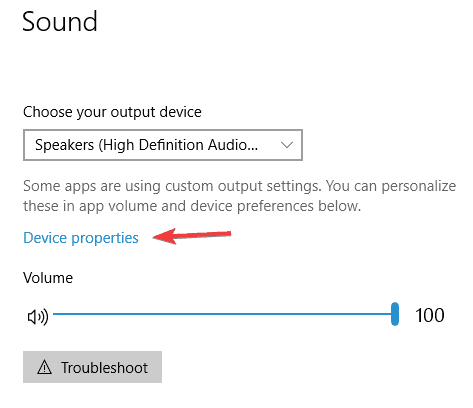Mute sound using the speaker volume icon
This screenshot has width=473, height=408.
click(x=38, y=317)
